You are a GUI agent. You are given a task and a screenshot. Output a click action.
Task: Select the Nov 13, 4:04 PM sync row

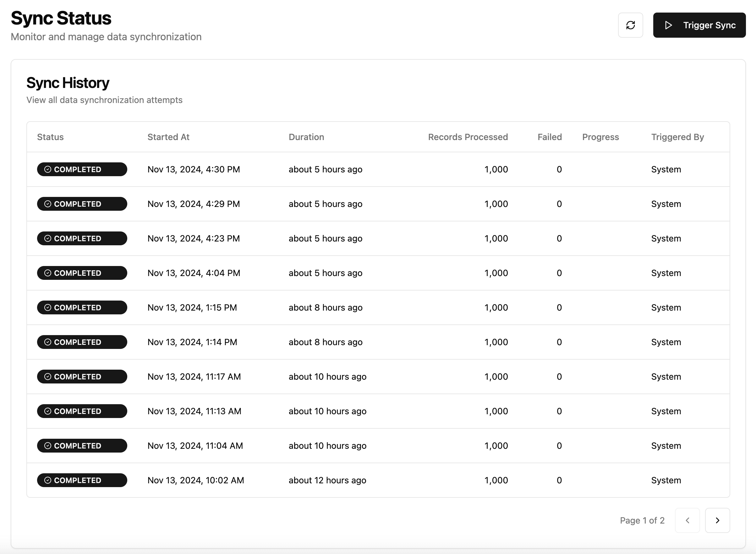(x=378, y=273)
